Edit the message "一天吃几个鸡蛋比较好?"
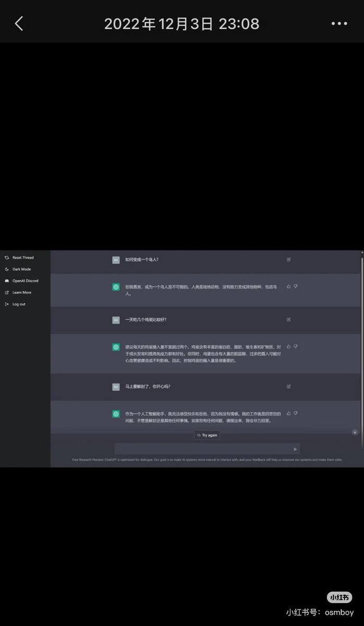 tap(289, 319)
